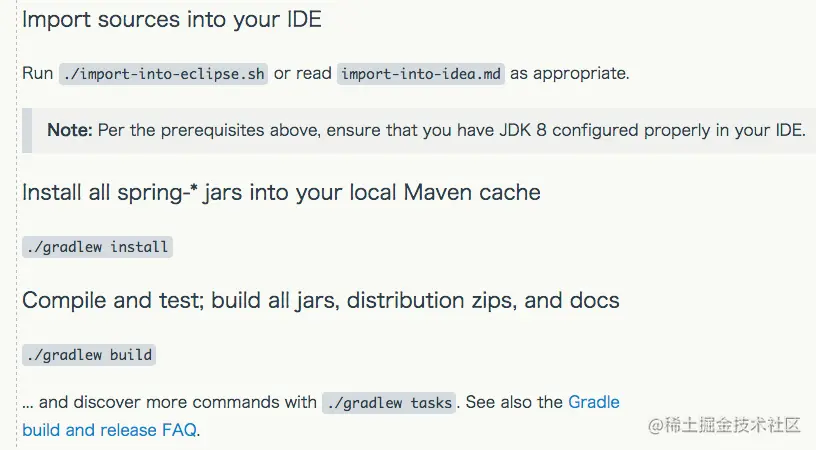Click the word Gradle in the blue link

click(594, 402)
